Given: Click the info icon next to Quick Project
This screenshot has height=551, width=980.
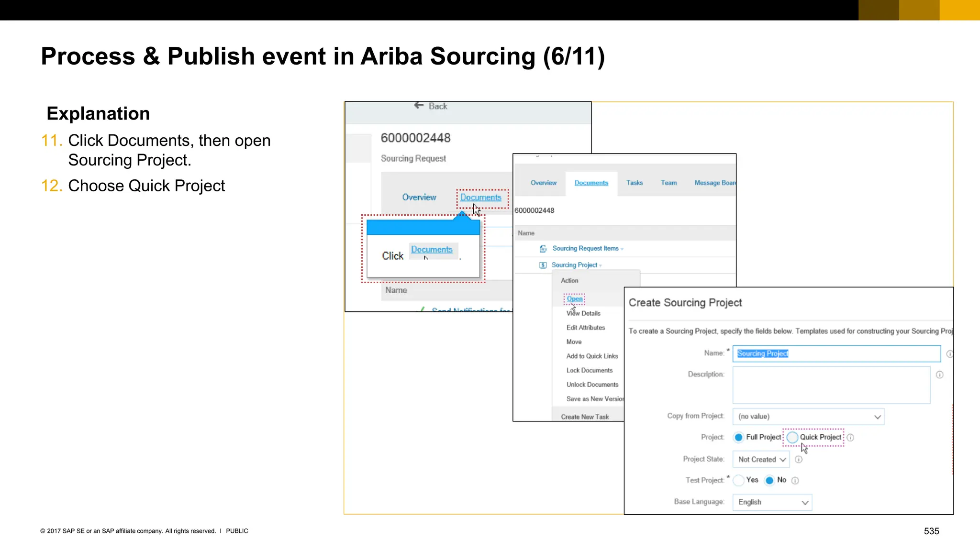Looking at the screenshot, I should pyautogui.click(x=850, y=437).
